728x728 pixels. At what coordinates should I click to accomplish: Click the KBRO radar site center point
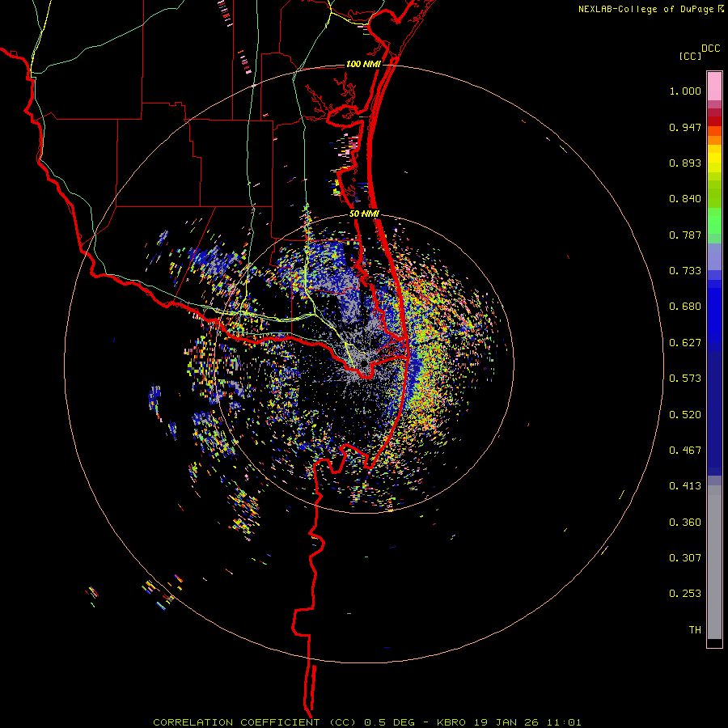[364, 362]
